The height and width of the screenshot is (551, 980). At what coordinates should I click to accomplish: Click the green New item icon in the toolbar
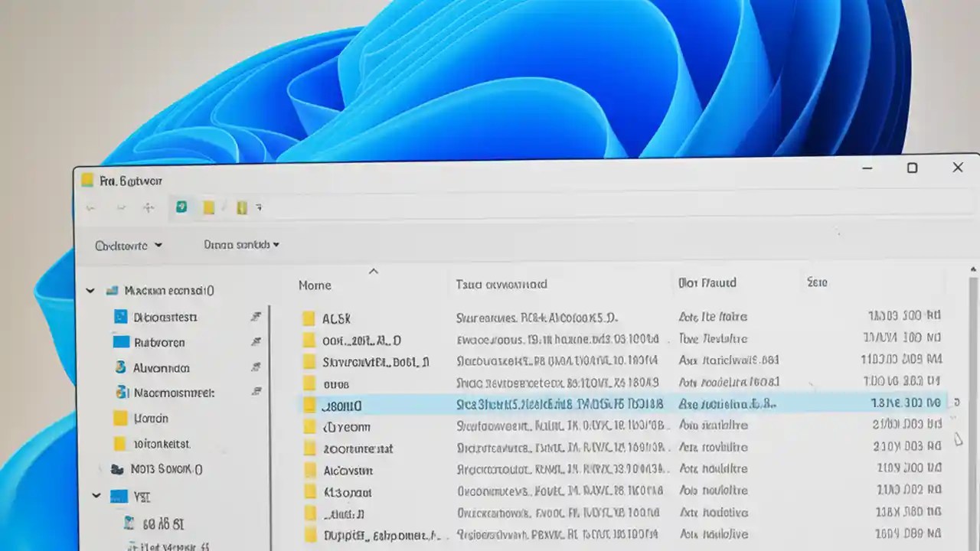[181, 207]
